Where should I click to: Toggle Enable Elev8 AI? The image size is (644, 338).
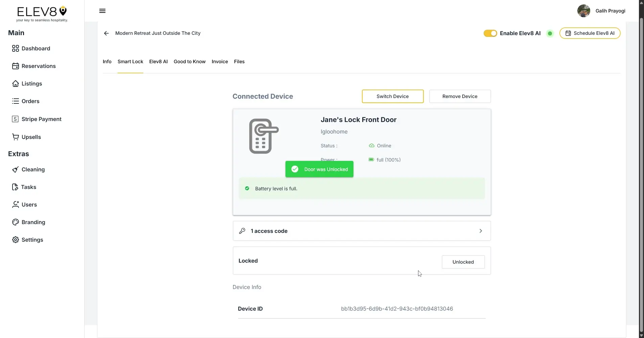point(490,33)
